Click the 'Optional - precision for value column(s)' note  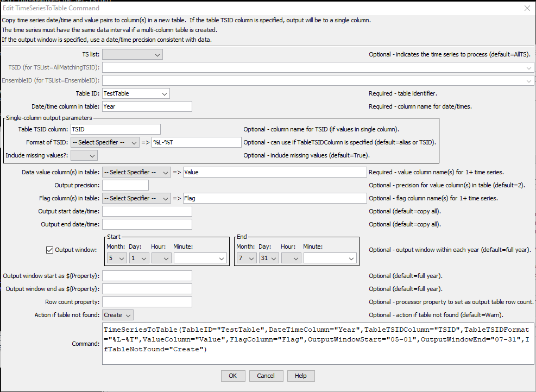[x=447, y=185]
